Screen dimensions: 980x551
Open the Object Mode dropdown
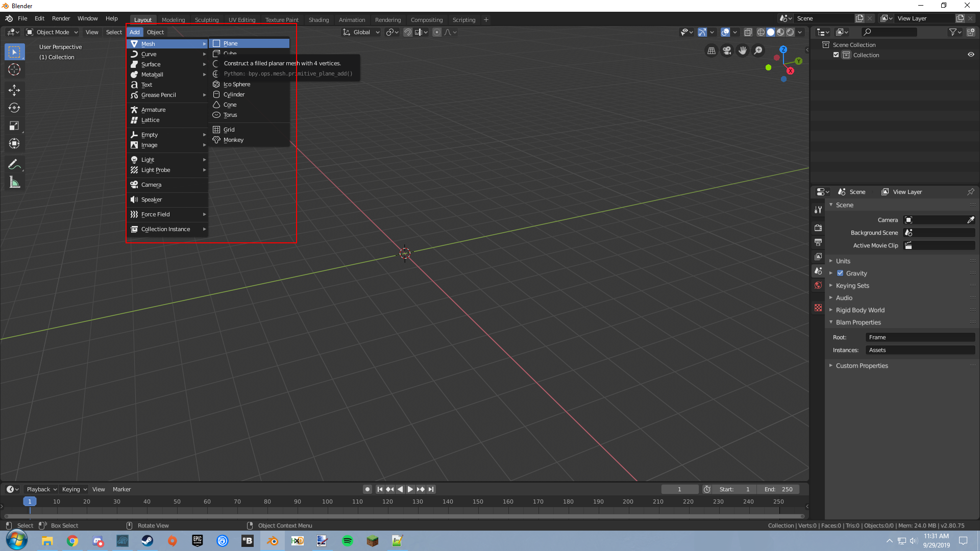(x=52, y=32)
